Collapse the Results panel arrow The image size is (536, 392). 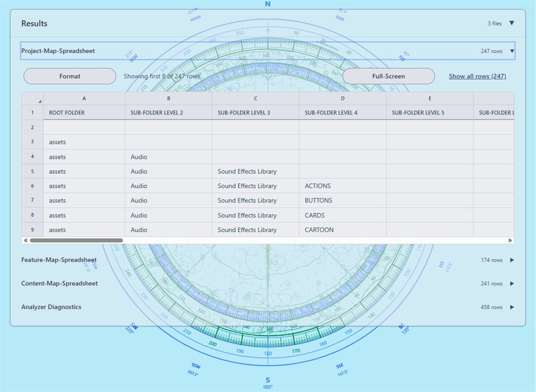click(x=512, y=23)
